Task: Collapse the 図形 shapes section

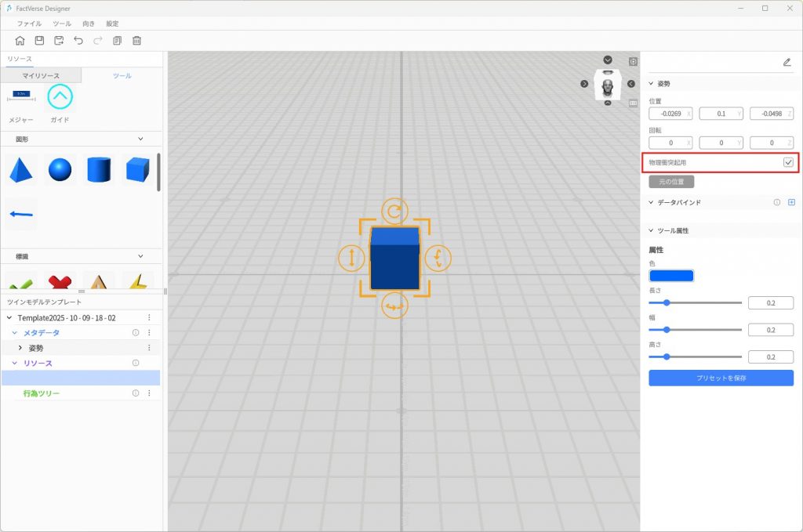Action: (x=141, y=139)
